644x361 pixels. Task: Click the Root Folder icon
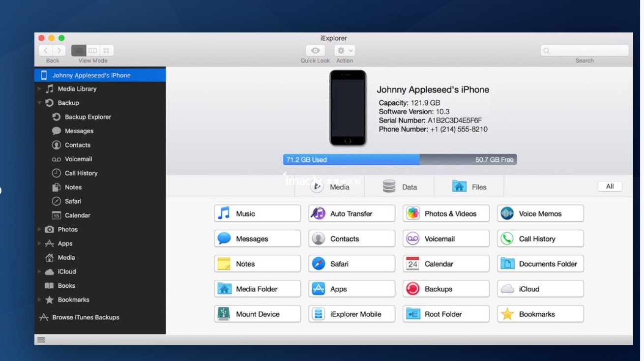coord(413,314)
